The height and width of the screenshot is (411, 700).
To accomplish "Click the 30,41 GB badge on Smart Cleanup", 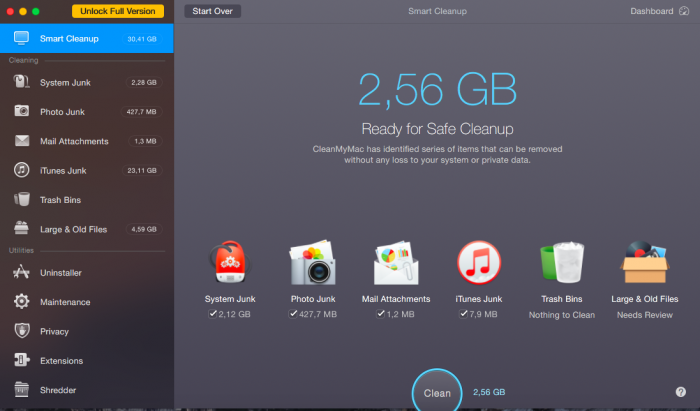I will pos(142,39).
